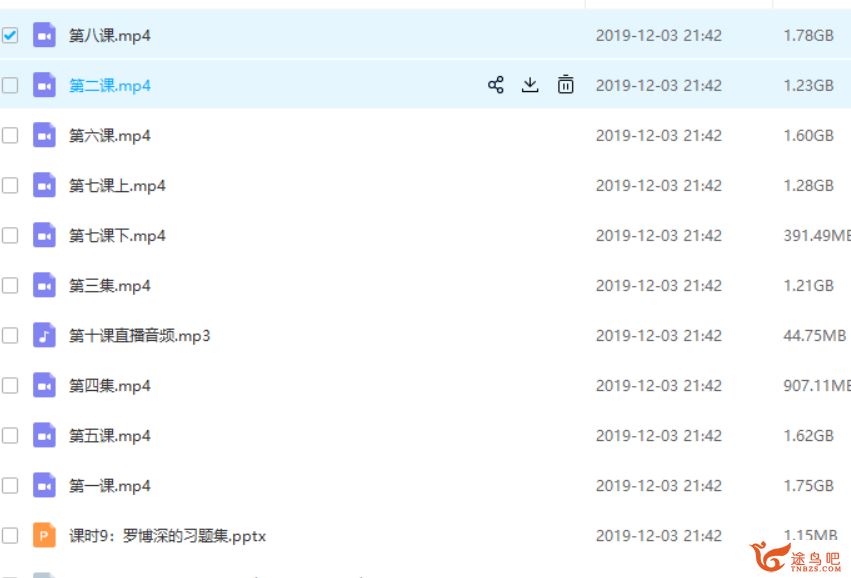Screen dimensions: 851x578
Task: Uncheck the 第八课.mp4 checkbox
Action: 10,35
